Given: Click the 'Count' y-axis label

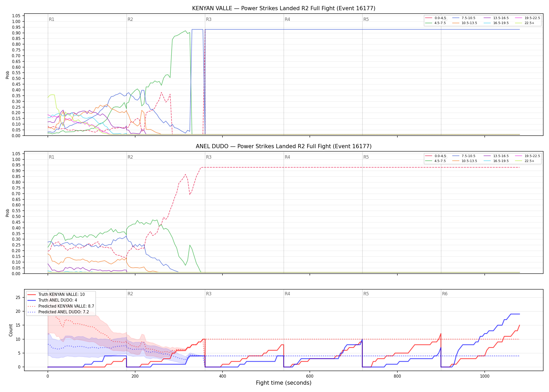Looking at the screenshot, I should pyautogui.click(x=11, y=330).
